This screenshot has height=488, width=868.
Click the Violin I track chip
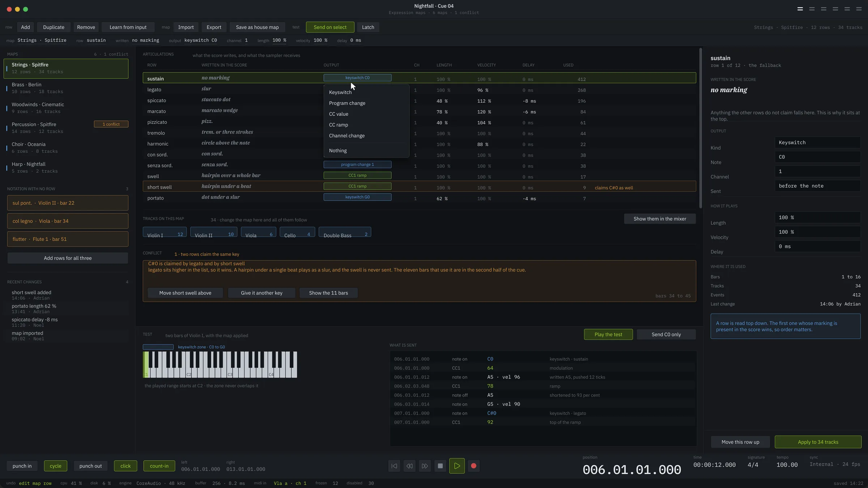click(x=165, y=232)
